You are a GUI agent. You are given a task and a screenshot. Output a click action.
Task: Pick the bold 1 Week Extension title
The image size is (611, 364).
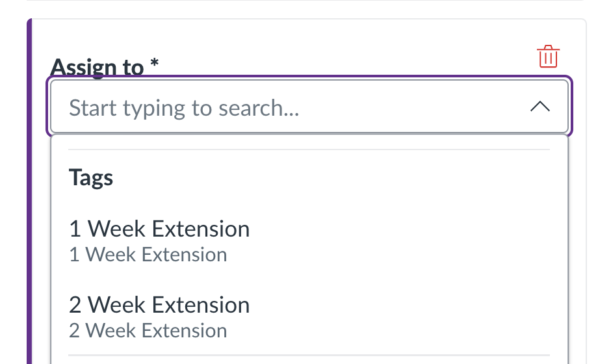coord(159,229)
